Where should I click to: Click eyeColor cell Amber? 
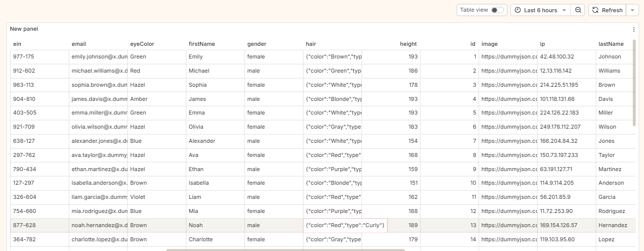[x=157, y=99]
